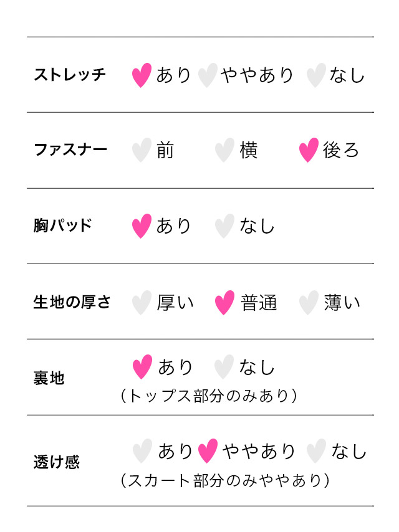Click the pink heart beside ストレッチ あり

[142, 75]
